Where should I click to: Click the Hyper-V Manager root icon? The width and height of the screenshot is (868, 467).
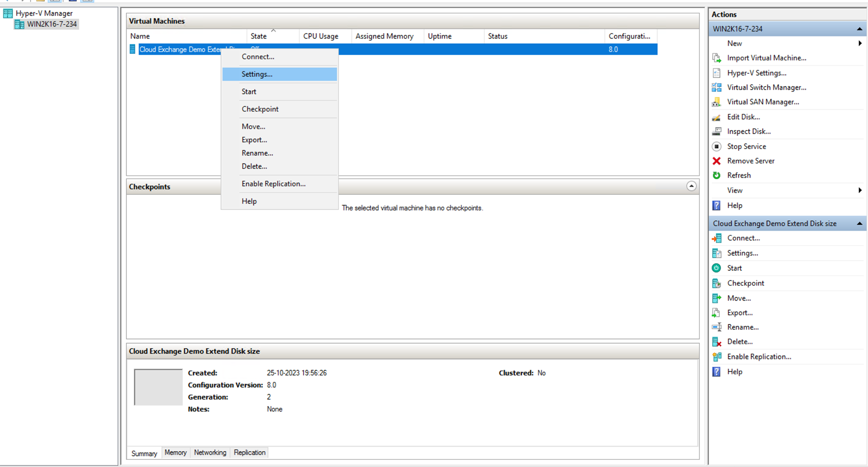point(8,14)
